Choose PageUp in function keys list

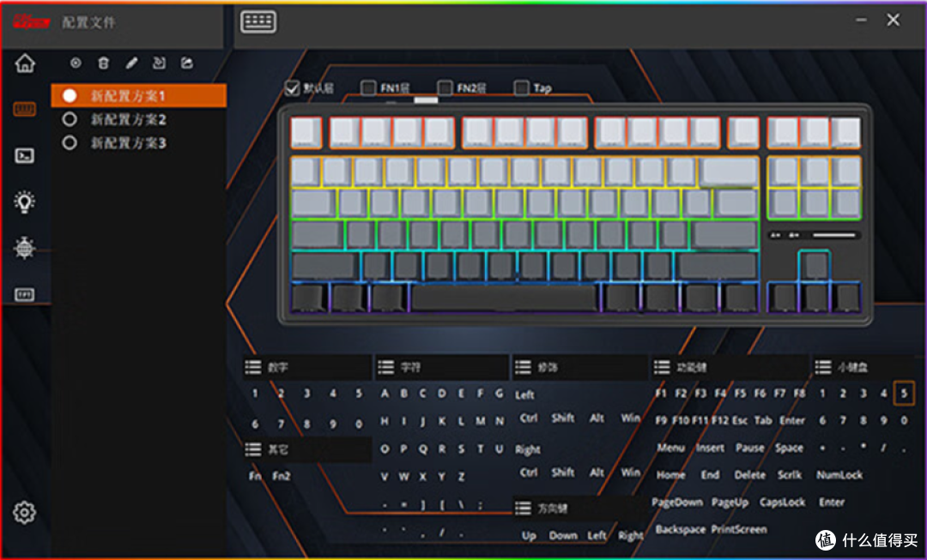pyautogui.click(x=730, y=502)
